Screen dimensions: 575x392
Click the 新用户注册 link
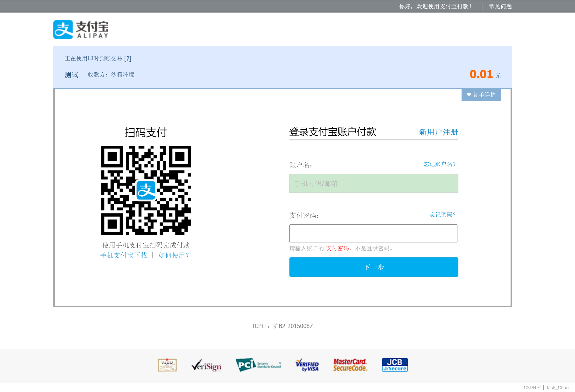click(438, 132)
